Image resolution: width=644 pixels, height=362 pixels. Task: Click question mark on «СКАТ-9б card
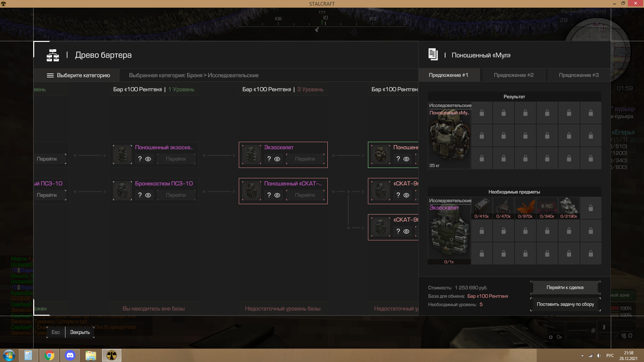(398, 231)
